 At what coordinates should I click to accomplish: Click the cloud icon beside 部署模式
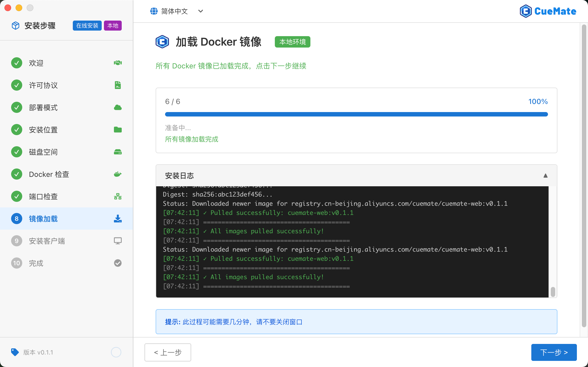[x=118, y=107]
